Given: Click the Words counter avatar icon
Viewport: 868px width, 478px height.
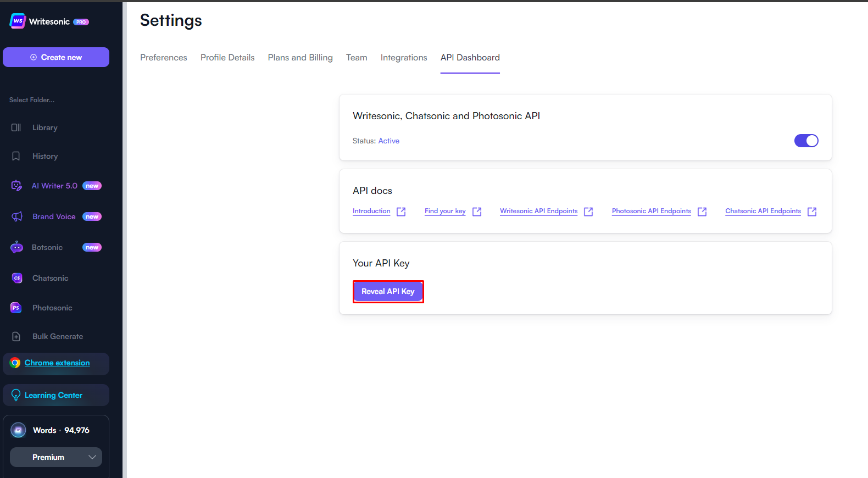Looking at the screenshot, I should 18,430.
